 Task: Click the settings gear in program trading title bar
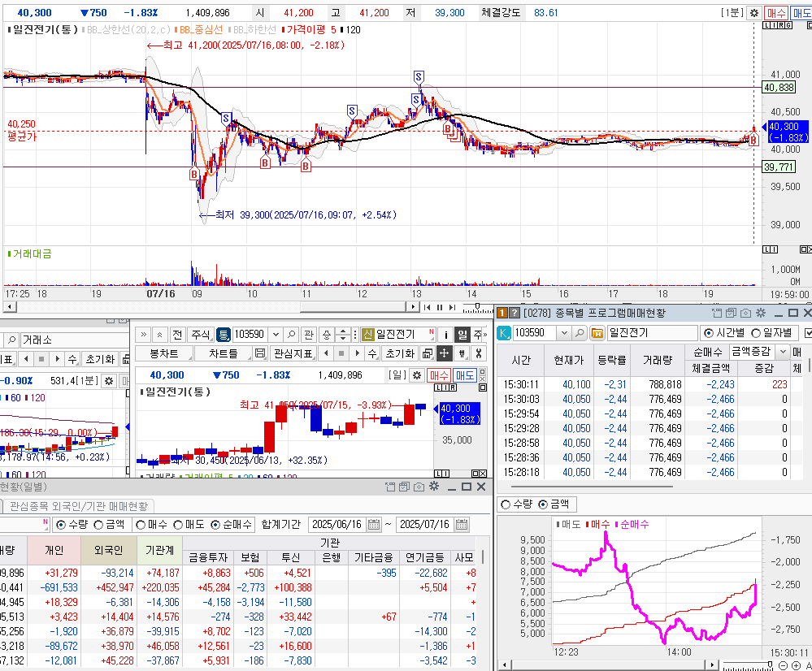click(761, 313)
